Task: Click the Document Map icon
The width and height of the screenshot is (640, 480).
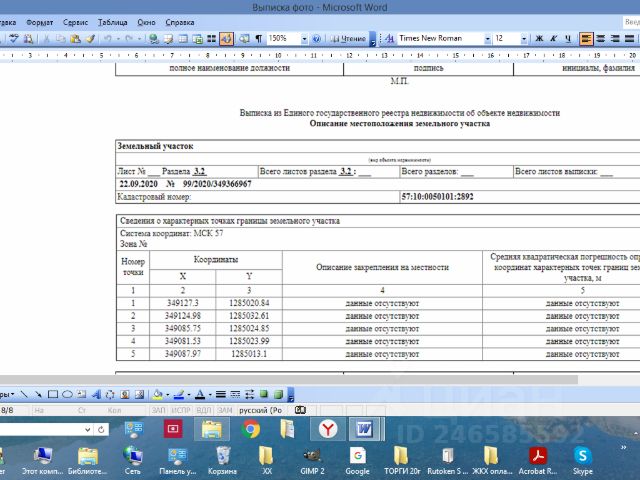Action: (244, 39)
